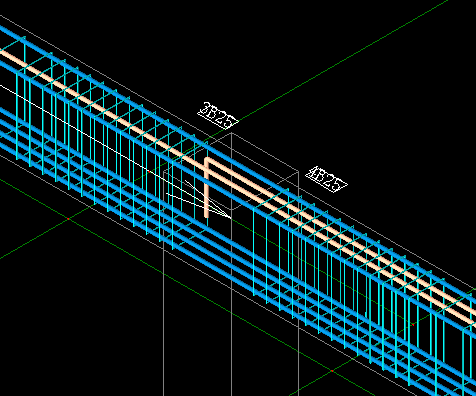
Task: Select the first cyan stirrup right of the column
Action: (x=254, y=252)
